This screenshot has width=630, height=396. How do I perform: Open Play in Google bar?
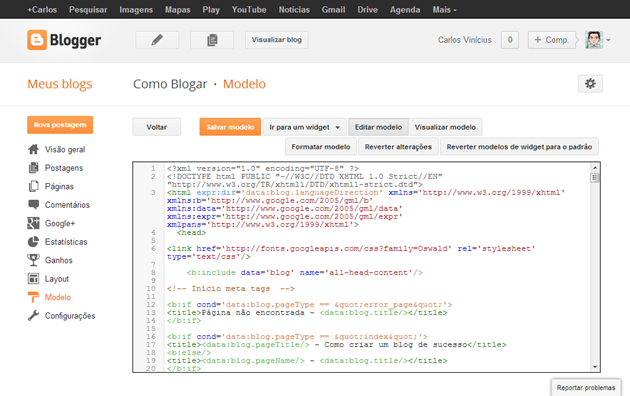pos(211,10)
